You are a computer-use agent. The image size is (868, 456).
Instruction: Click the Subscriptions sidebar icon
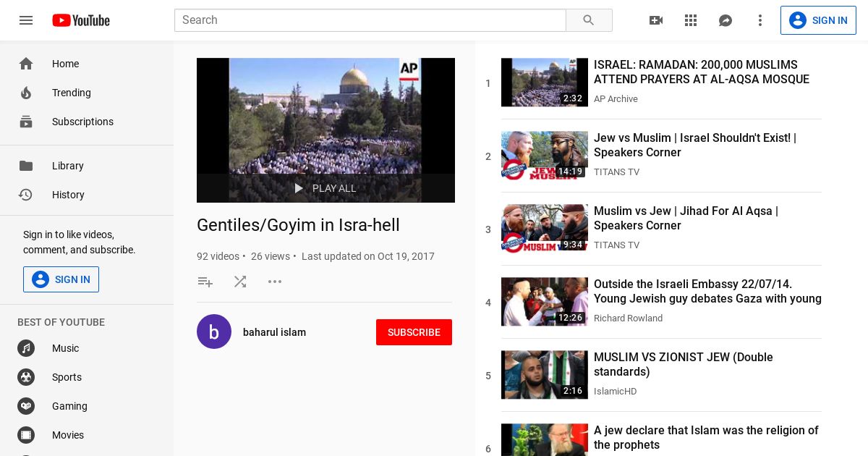tap(26, 122)
